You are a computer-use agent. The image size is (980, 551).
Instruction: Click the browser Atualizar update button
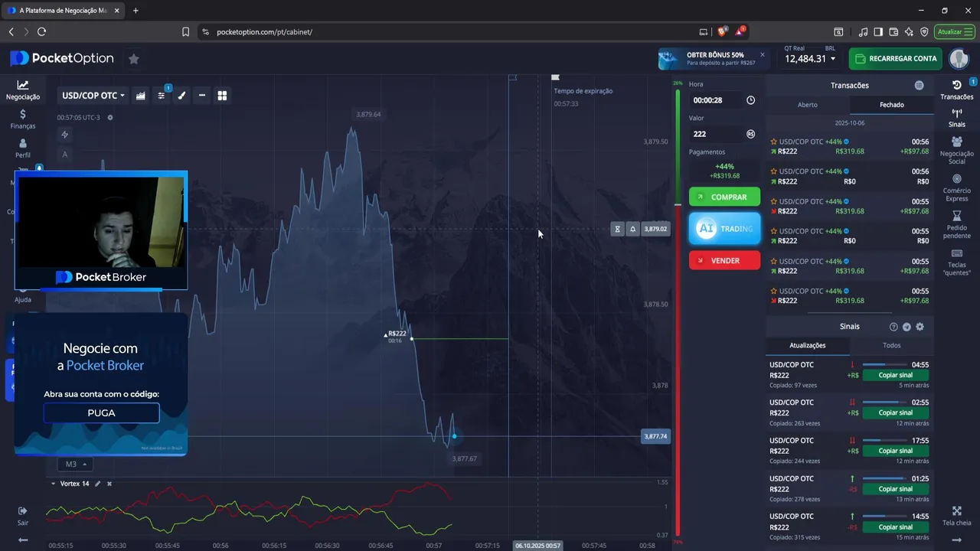pyautogui.click(x=954, y=31)
